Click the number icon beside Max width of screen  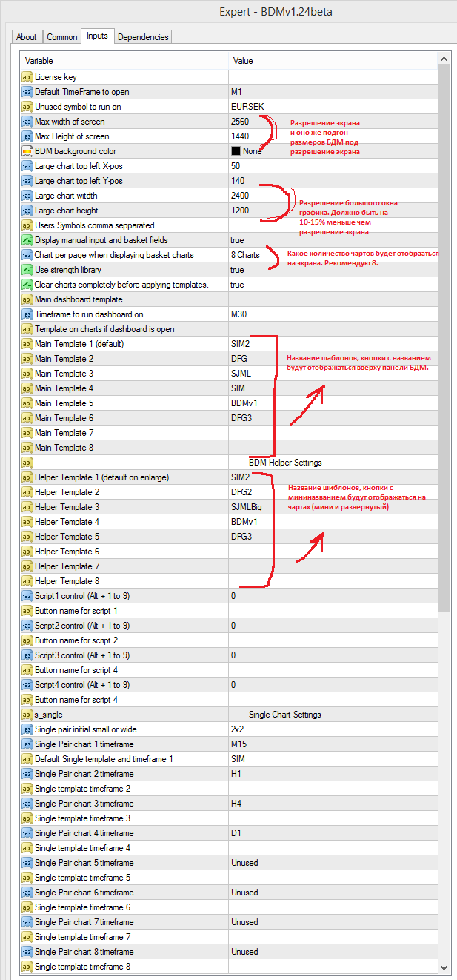tap(27, 122)
